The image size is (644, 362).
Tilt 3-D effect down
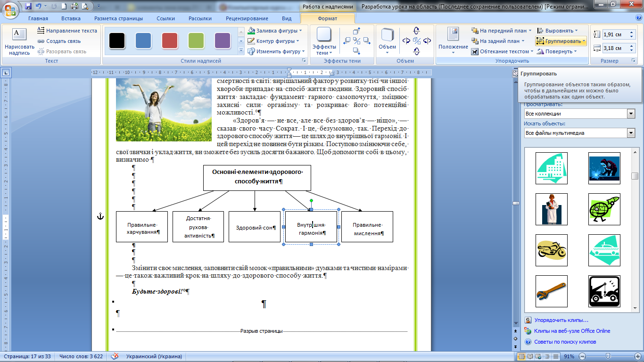coord(417,51)
